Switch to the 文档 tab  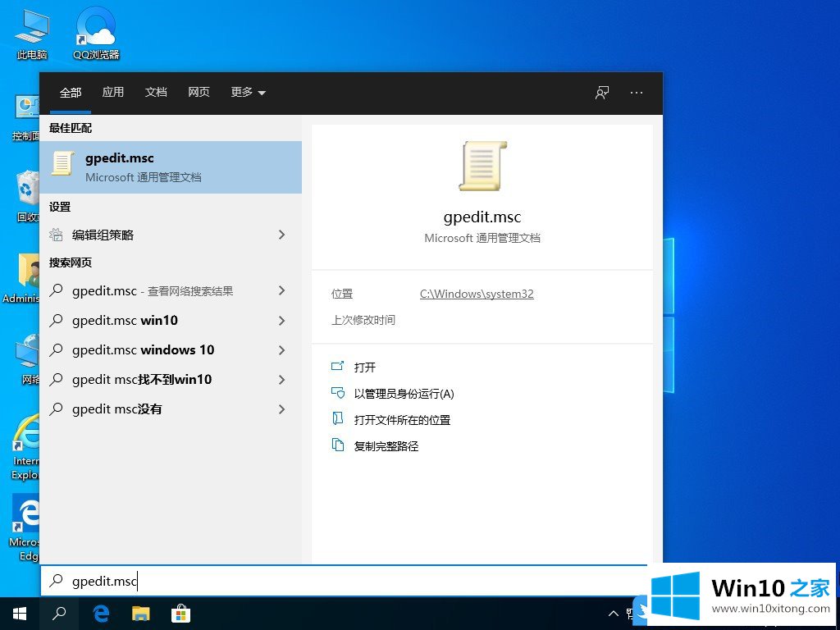[x=156, y=93]
